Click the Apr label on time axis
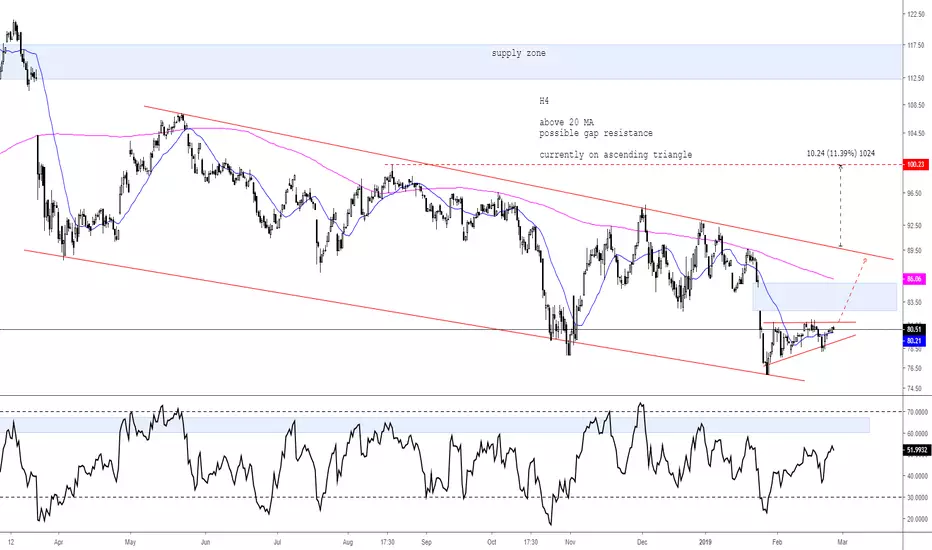 58,542
